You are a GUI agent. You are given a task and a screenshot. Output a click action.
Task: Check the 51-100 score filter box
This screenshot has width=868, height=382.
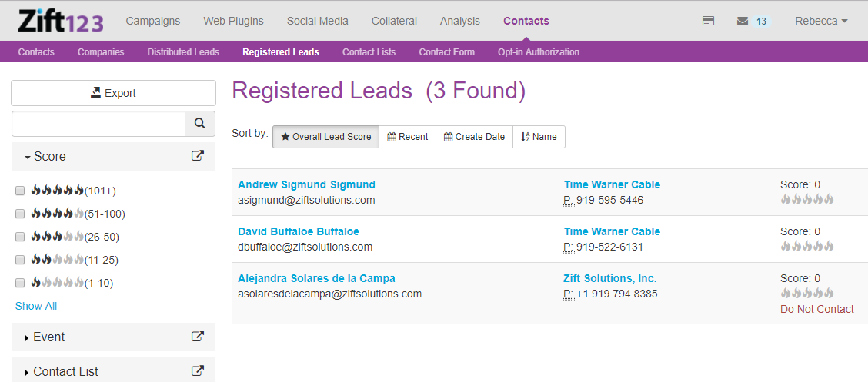[x=20, y=214]
